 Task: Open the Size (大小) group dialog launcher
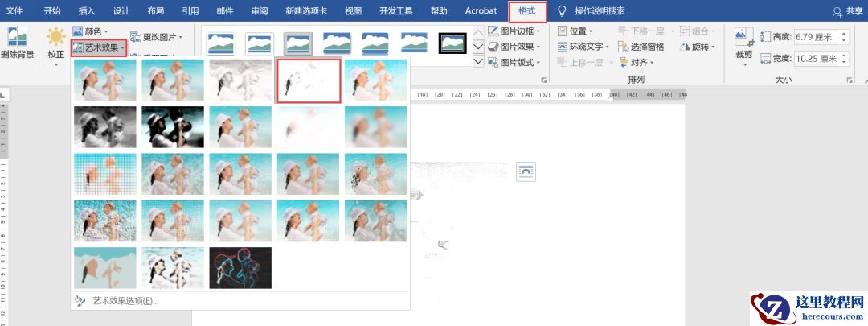[850, 80]
